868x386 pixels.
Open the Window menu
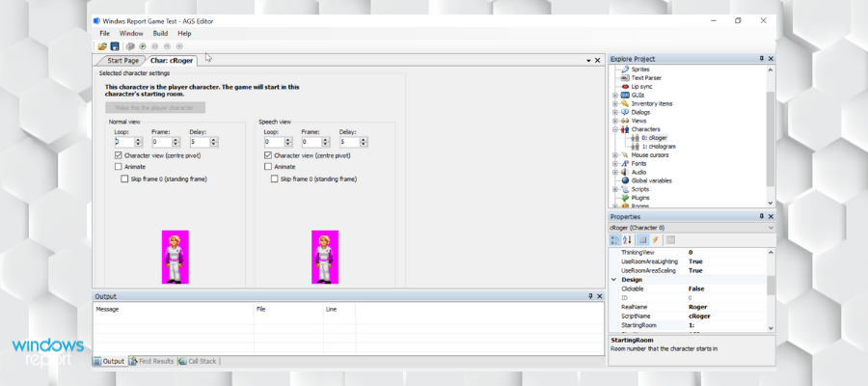click(x=131, y=33)
